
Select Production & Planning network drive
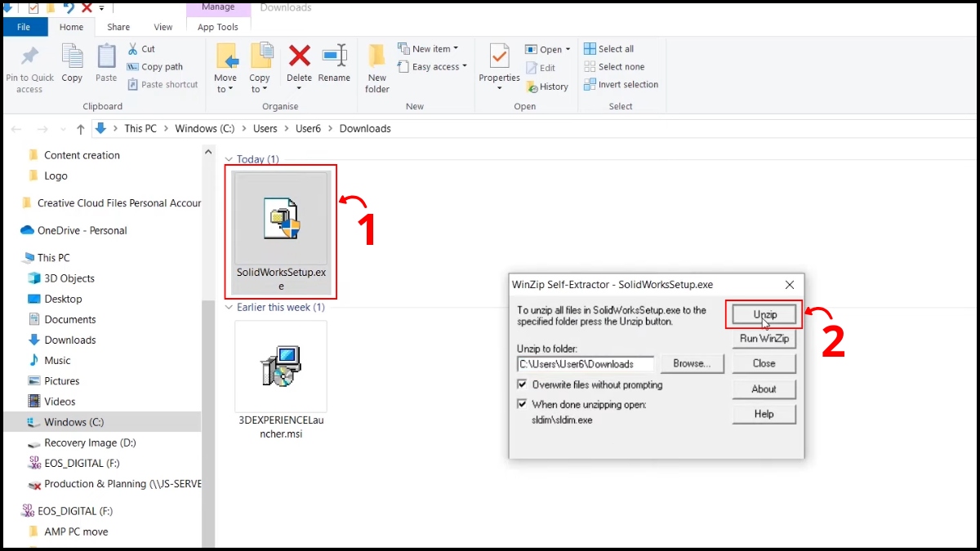(114, 483)
